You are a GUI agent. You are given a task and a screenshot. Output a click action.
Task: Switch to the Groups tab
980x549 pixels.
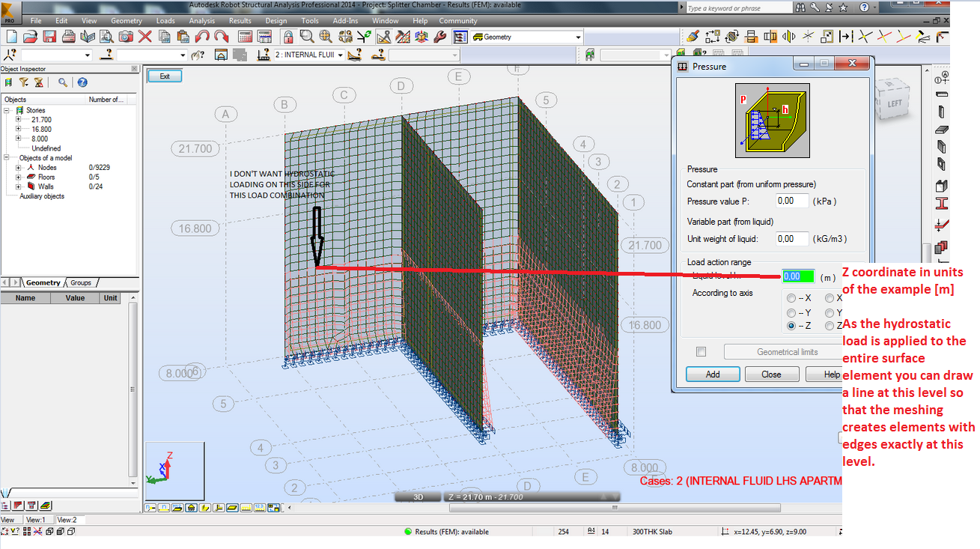tap(81, 282)
